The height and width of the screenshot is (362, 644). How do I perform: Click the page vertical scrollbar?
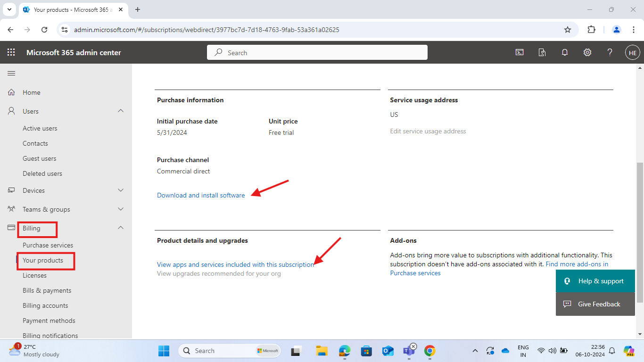(640, 232)
